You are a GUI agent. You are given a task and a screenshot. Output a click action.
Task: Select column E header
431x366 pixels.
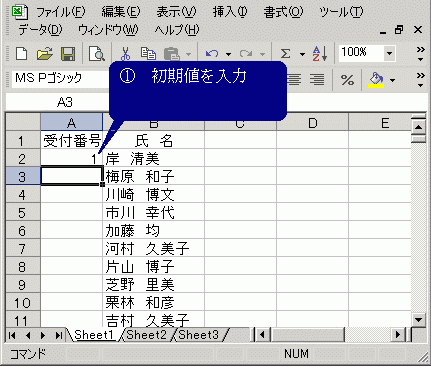tap(380, 123)
